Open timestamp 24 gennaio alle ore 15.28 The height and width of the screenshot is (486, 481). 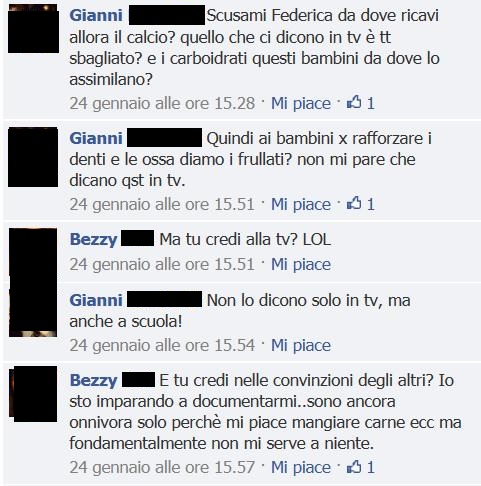[x=162, y=103]
